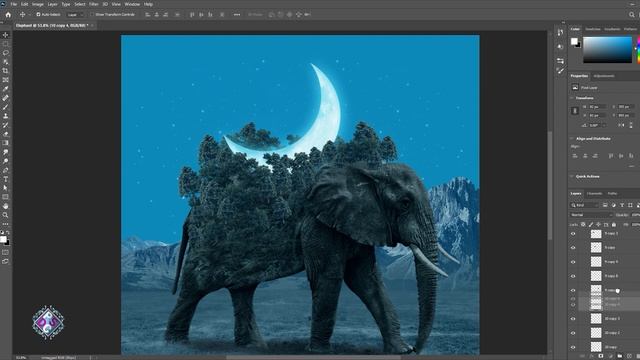Enable Show Transform Controls checkbox

coord(92,14)
